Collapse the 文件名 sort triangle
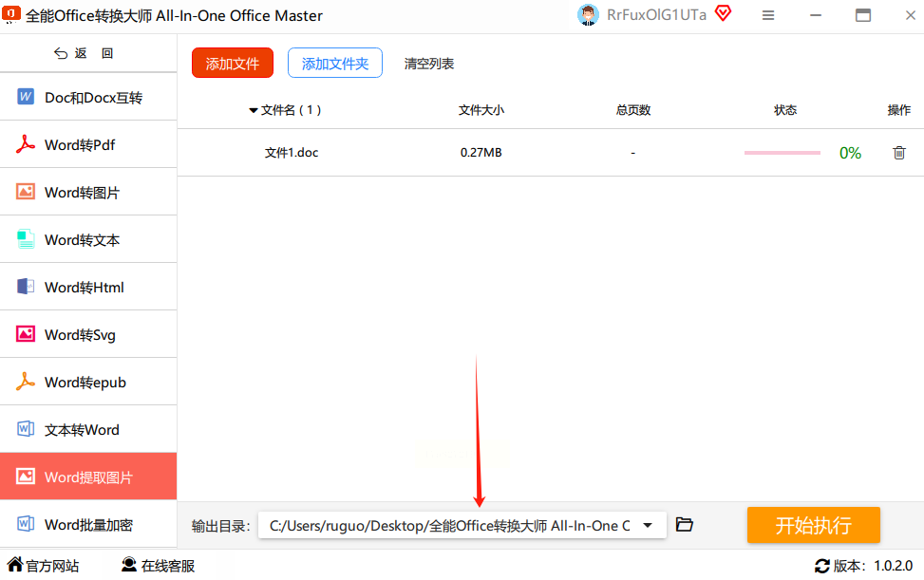The image size is (924, 580). [x=254, y=111]
